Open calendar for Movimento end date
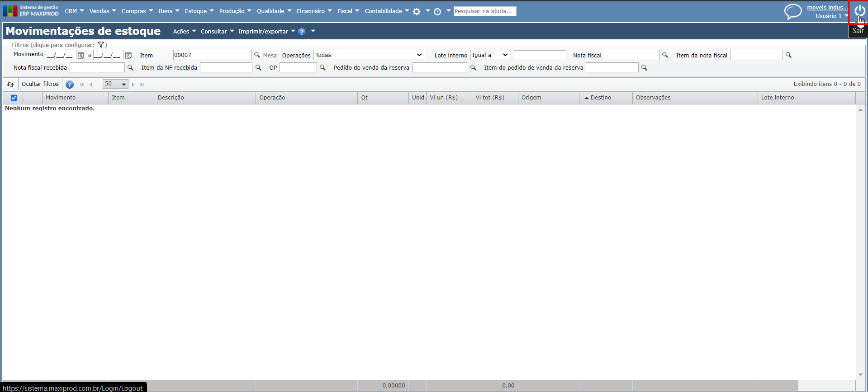This screenshot has height=392, width=868. (x=128, y=55)
